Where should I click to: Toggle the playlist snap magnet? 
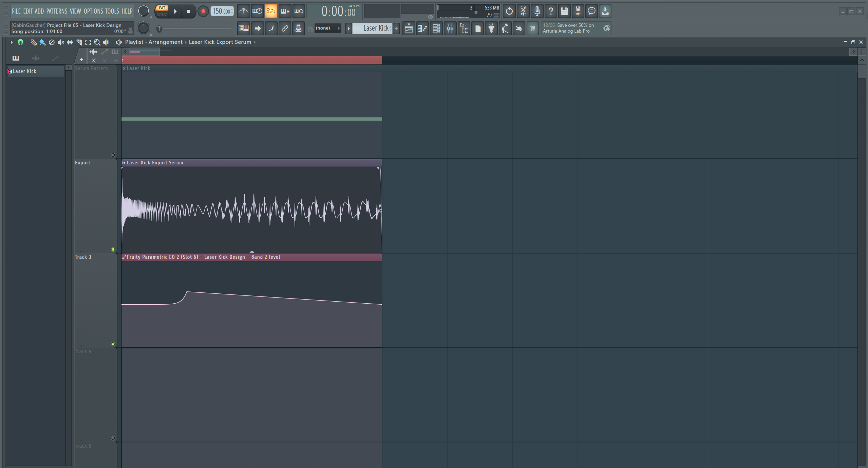click(x=20, y=42)
